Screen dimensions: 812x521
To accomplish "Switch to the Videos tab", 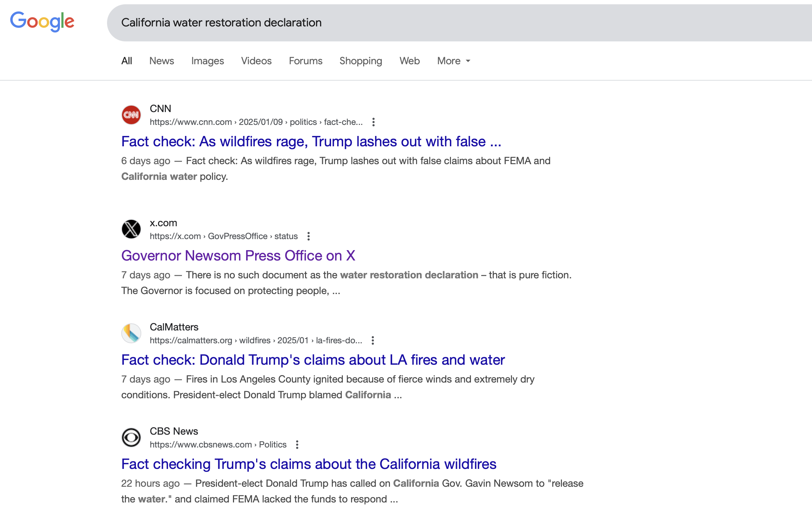I will click(x=256, y=61).
